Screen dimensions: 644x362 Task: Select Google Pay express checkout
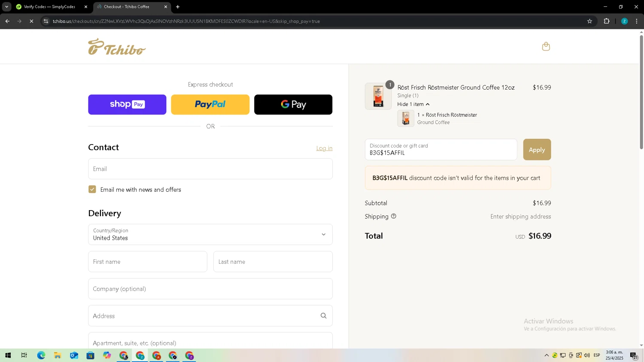[293, 104]
